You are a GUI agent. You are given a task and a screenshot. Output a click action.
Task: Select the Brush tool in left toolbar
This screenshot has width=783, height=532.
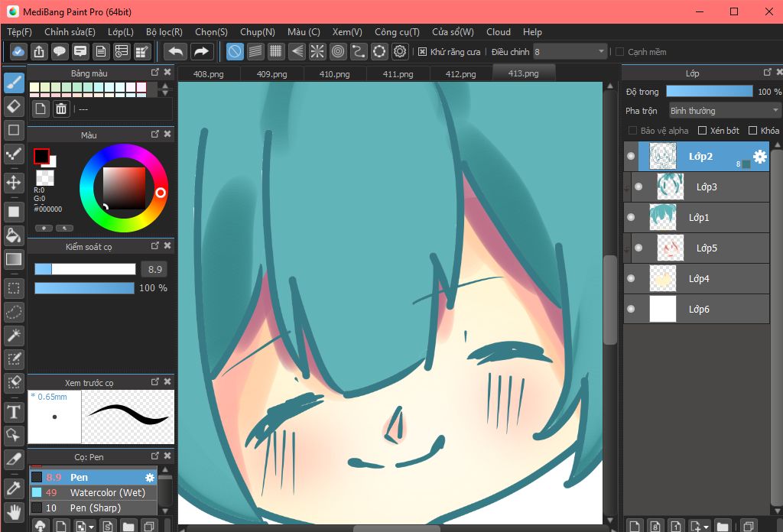14,83
